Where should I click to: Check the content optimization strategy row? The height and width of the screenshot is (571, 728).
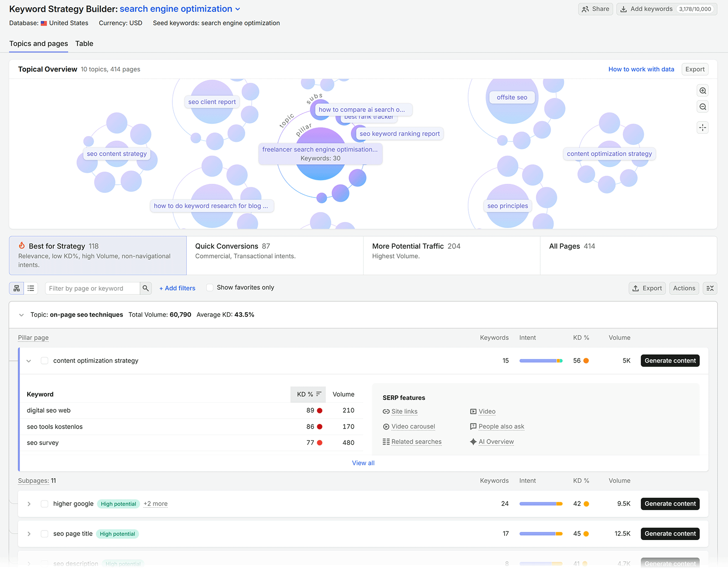coord(45,361)
